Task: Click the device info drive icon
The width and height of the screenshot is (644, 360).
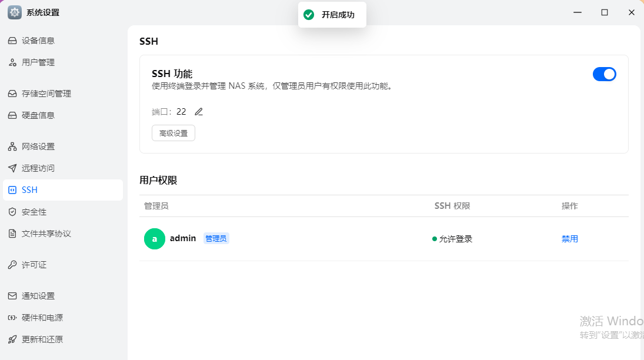Action: pyautogui.click(x=12, y=41)
